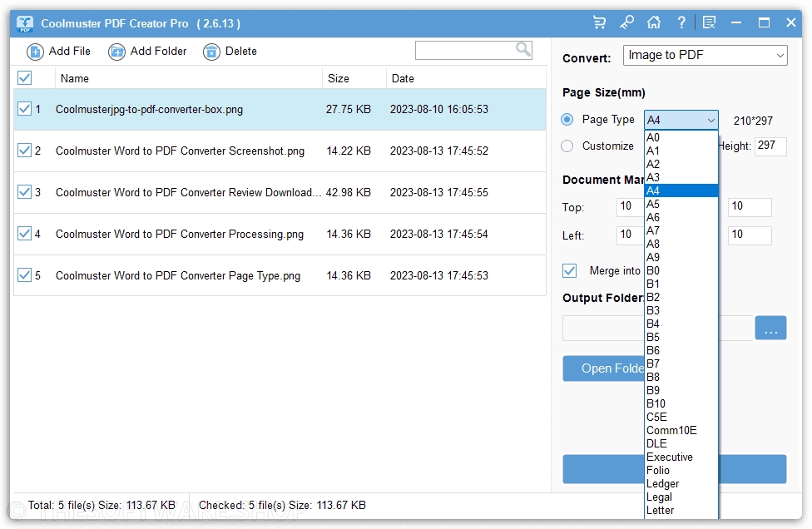Go to the home page icon
This screenshot has width=812, height=529.
[654, 22]
